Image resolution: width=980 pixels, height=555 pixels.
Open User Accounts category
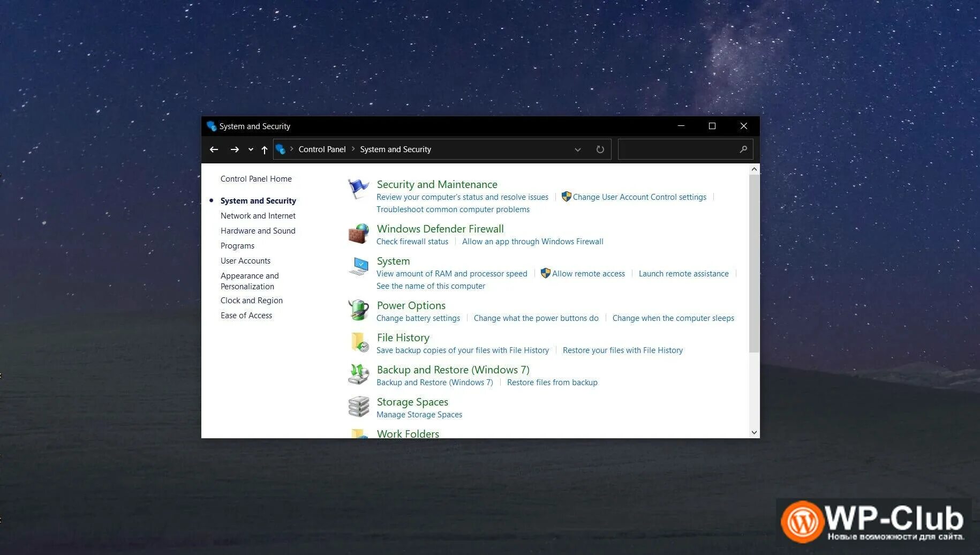click(x=245, y=261)
